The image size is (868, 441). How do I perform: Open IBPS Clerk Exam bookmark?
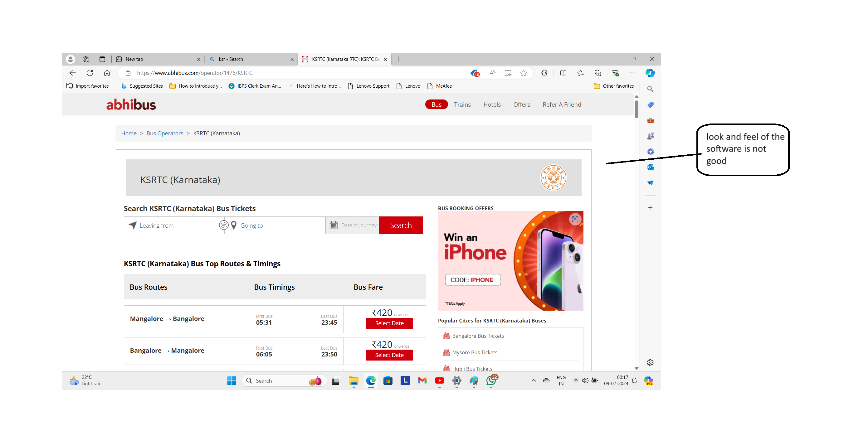tap(255, 86)
